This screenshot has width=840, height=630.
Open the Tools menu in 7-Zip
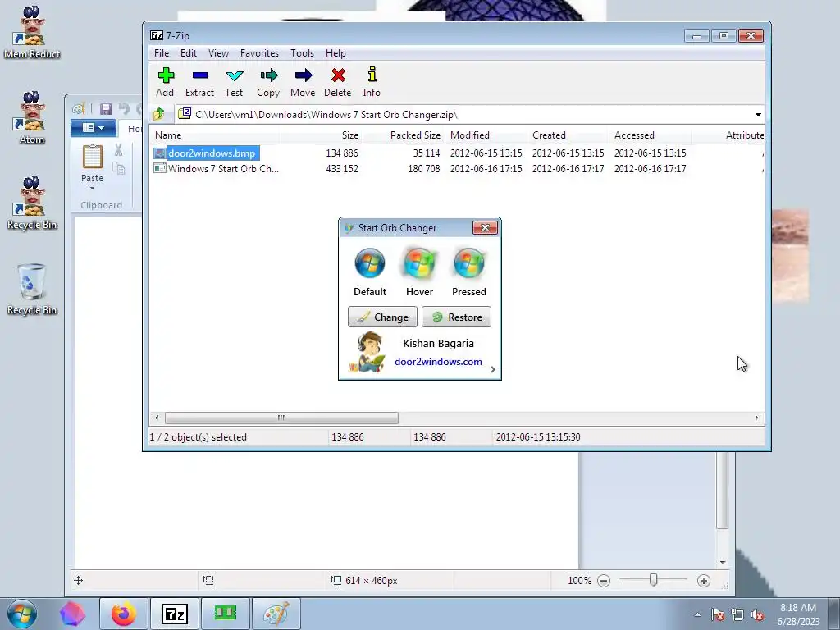pos(302,53)
